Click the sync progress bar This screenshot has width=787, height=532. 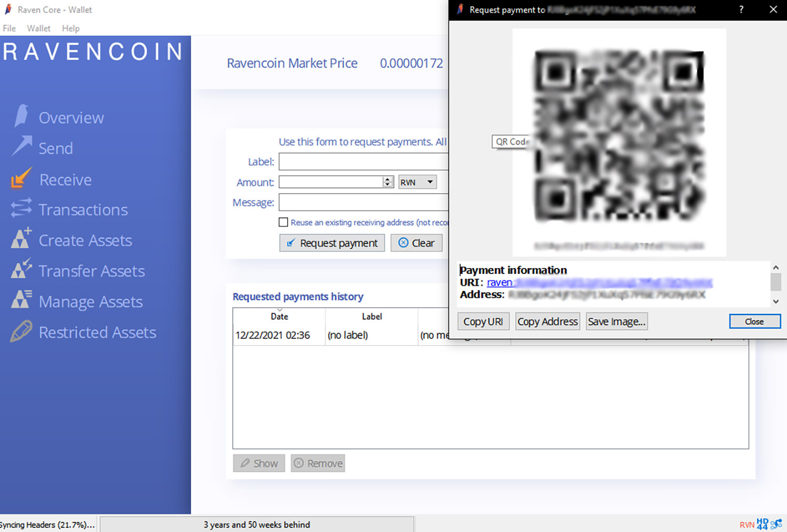point(257,525)
